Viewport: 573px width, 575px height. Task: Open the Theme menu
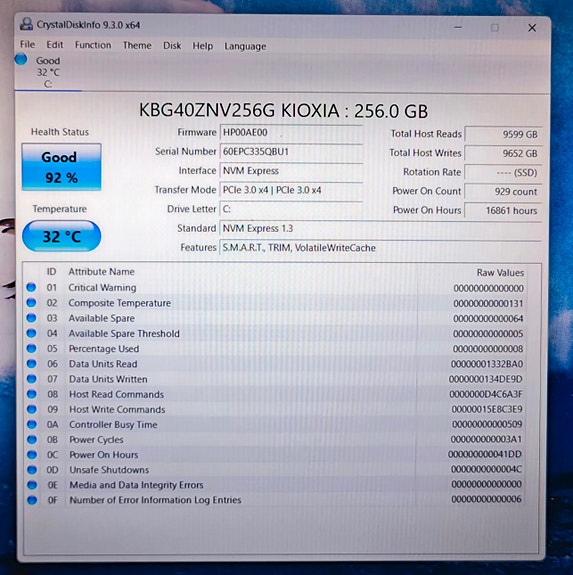pyautogui.click(x=137, y=45)
